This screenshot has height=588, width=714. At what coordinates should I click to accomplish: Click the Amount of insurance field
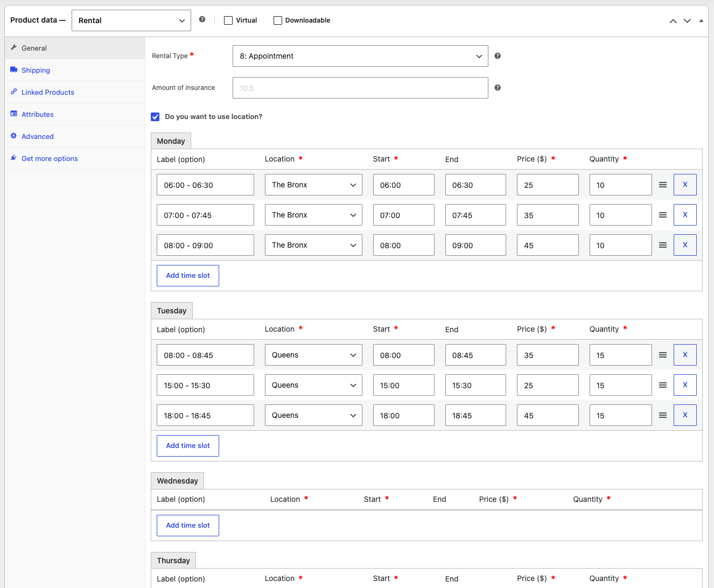pos(360,88)
